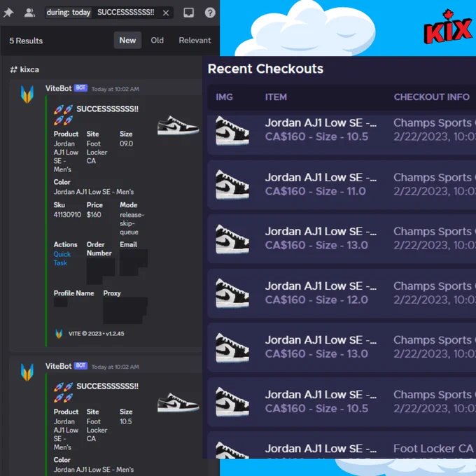Click the IMG column header
This screenshot has width=476, height=476.
(224, 97)
